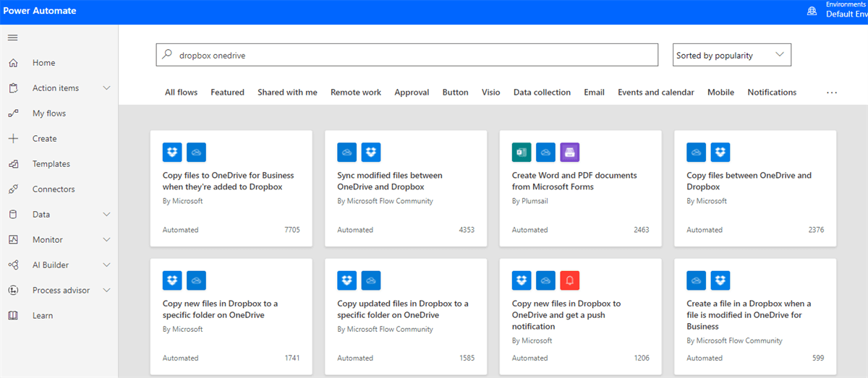Screen dimensions: 868x378
Task: Click the search magnifier icon
Action: [x=167, y=55]
